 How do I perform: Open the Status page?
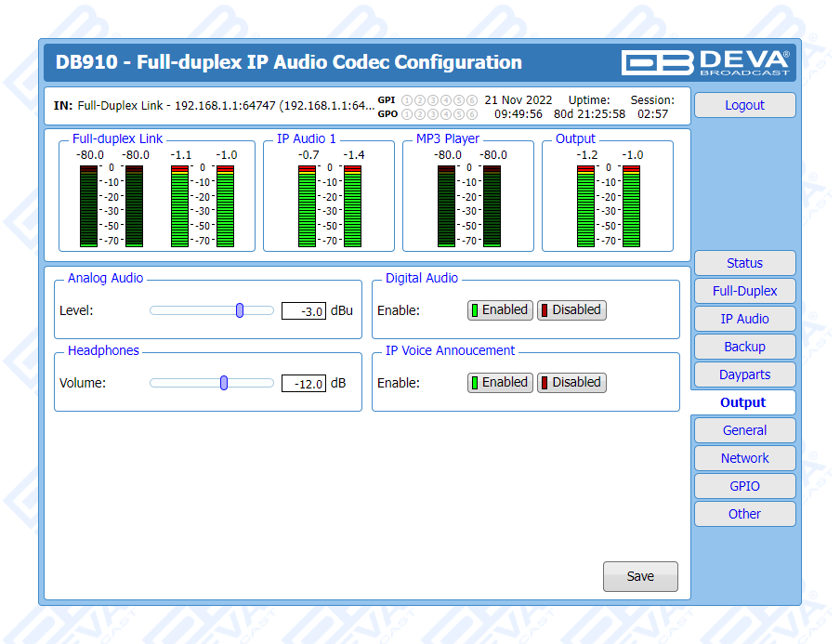(744, 263)
